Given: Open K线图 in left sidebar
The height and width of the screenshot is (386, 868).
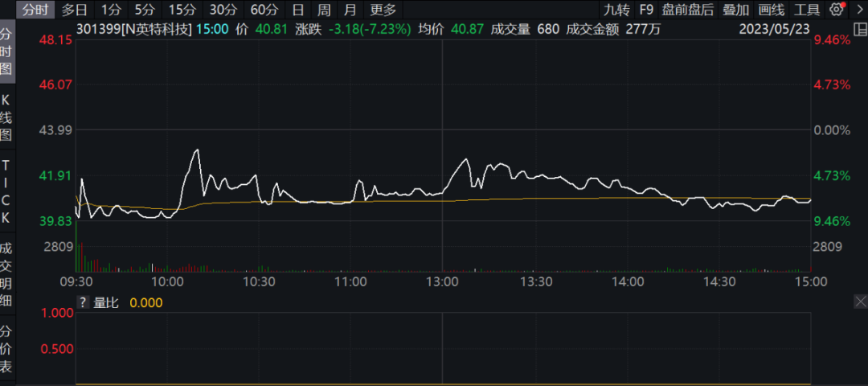Looking at the screenshot, I should [6, 117].
